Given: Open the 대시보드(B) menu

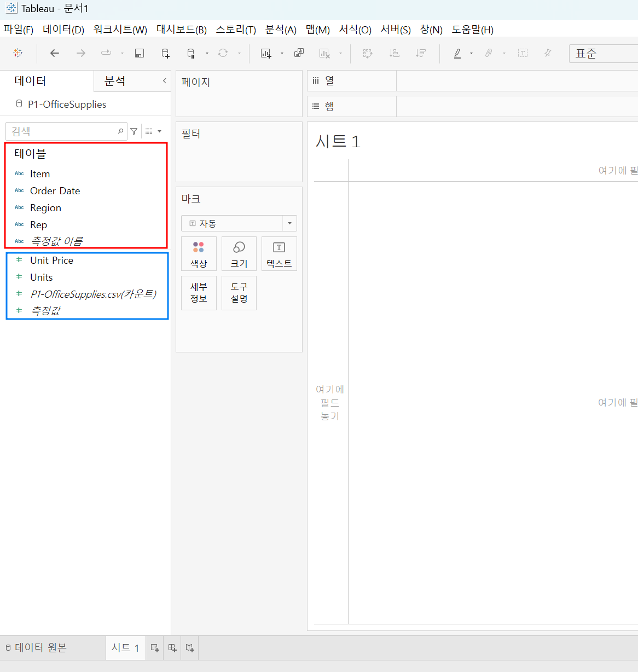Looking at the screenshot, I should pyautogui.click(x=182, y=30).
